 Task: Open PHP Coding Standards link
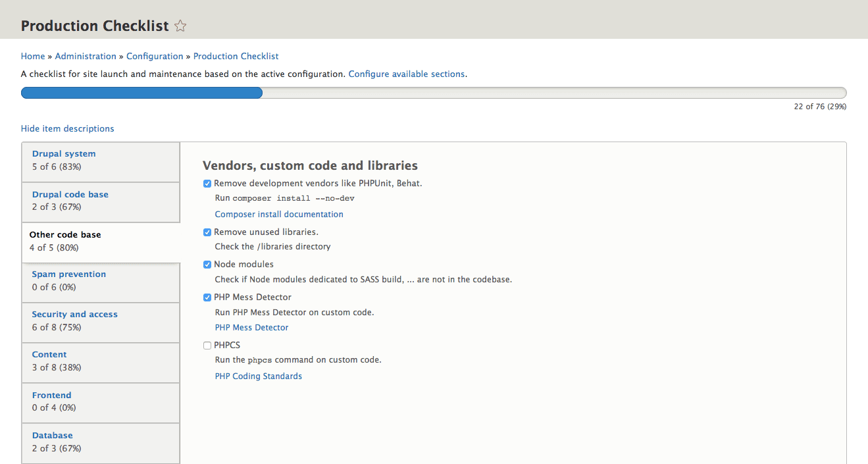click(258, 376)
